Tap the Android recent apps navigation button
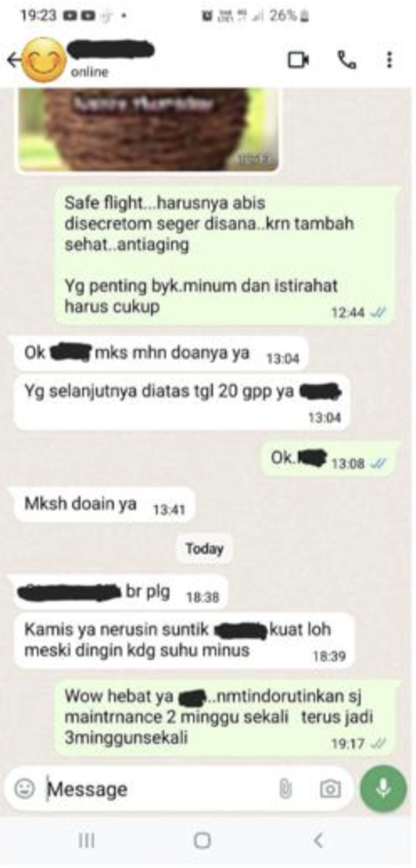Image resolution: width=416 pixels, height=868 pixels. [86, 841]
